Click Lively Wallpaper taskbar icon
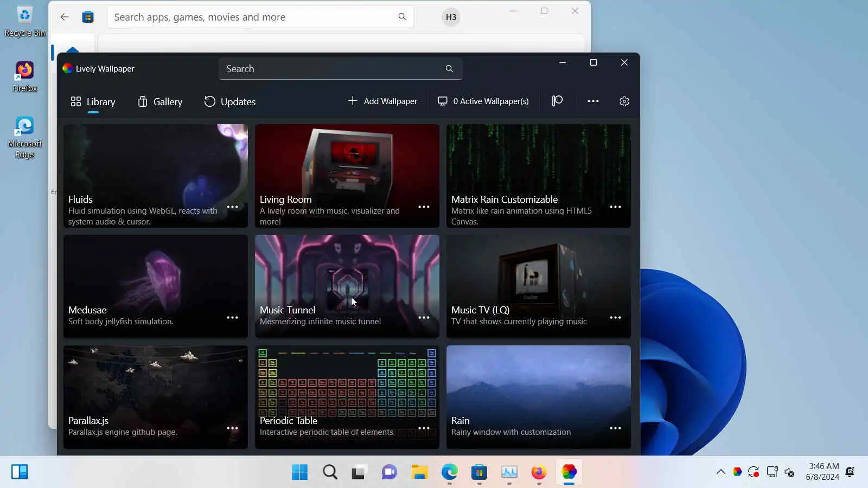868x488 pixels. click(x=569, y=472)
